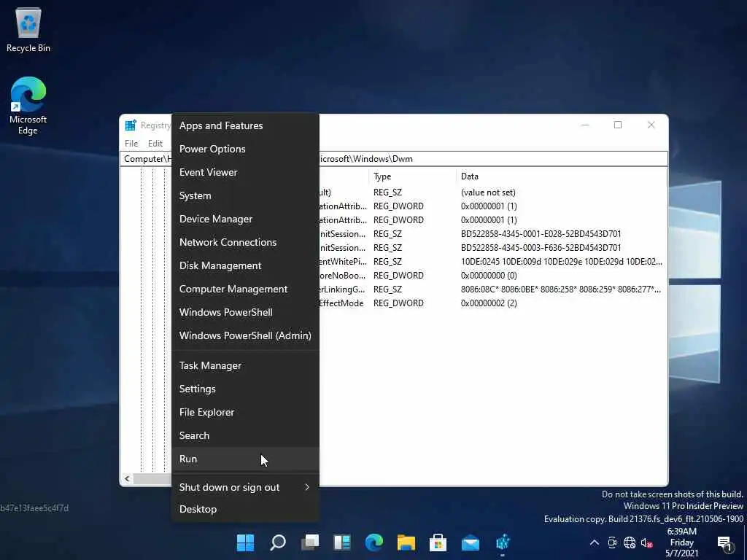The height and width of the screenshot is (560, 747).
Task: Open the Mail app on the taskbar
Action: 471,542
